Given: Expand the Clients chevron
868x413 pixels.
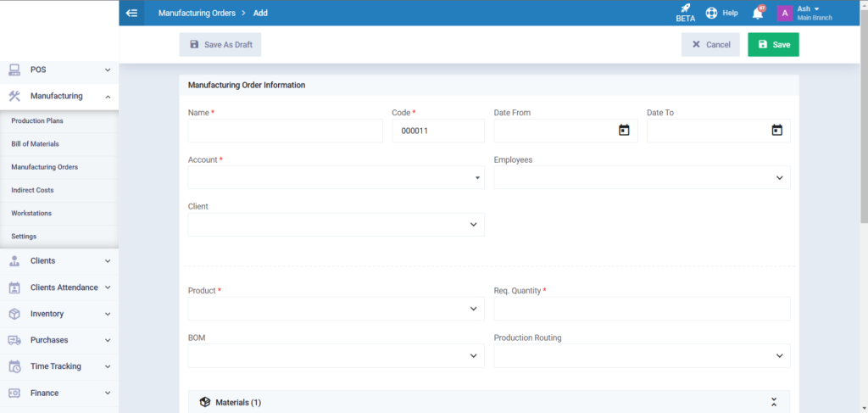Looking at the screenshot, I should click(108, 260).
